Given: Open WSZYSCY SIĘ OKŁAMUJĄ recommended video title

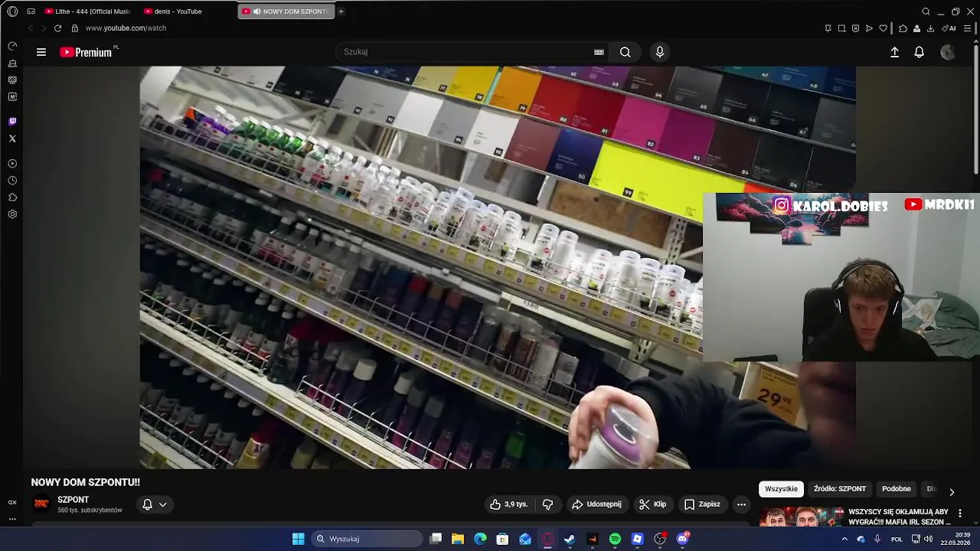Looking at the screenshot, I should pyautogui.click(x=899, y=517).
